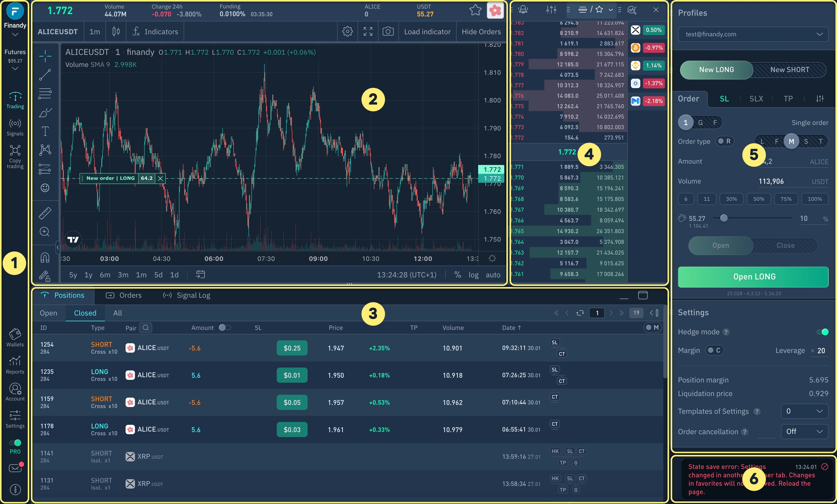Toggle the Margin C switch
Image resolution: width=837 pixels, height=504 pixels.
714,350
